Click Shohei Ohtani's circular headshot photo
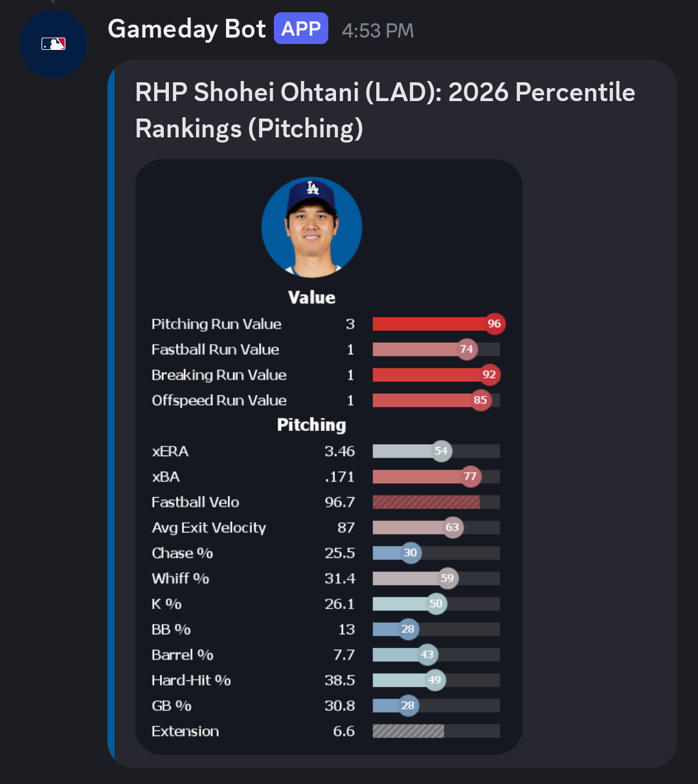Image resolution: width=698 pixels, height=784 pixels. point(311,227)
